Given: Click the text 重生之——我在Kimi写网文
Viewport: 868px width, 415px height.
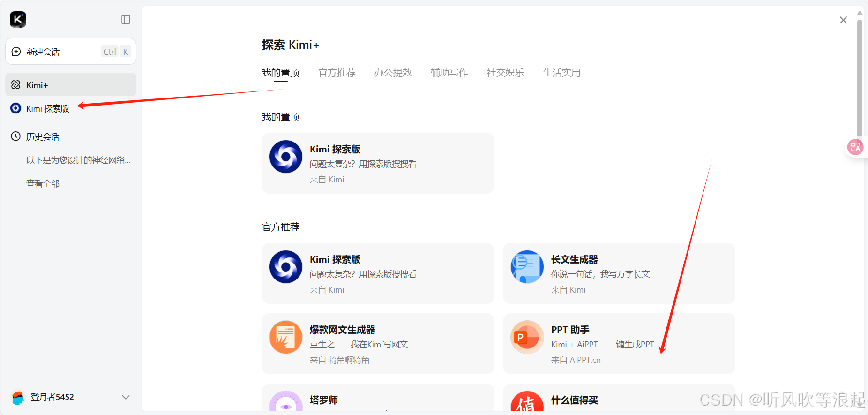Looking at the screenshot, I should pyautogui.click(x=359, y=344).
